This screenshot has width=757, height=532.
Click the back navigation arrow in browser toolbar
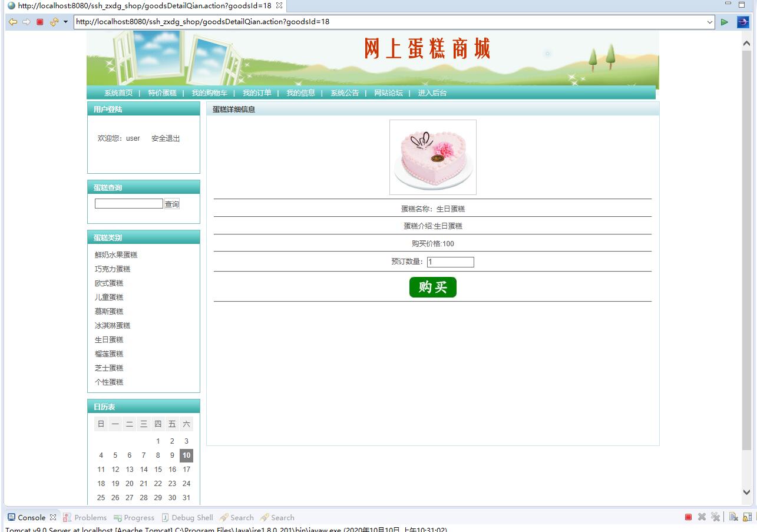tap(13, 22)
